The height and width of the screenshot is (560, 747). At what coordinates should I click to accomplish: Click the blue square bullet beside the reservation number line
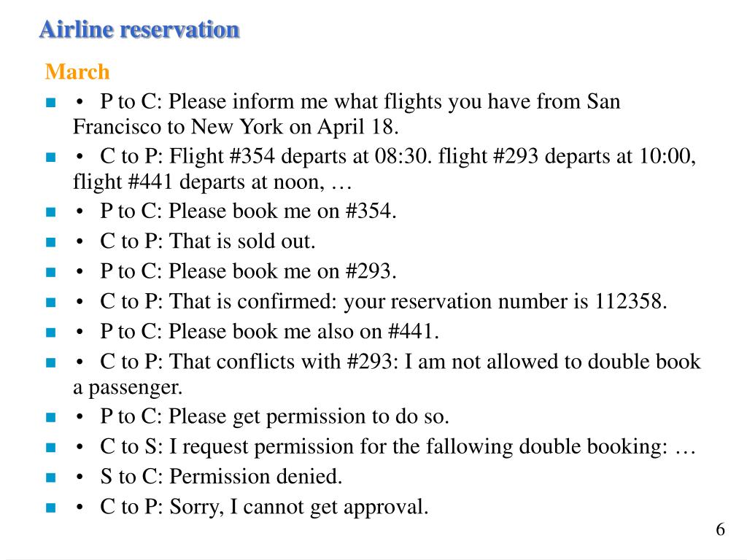coord(50,303)
